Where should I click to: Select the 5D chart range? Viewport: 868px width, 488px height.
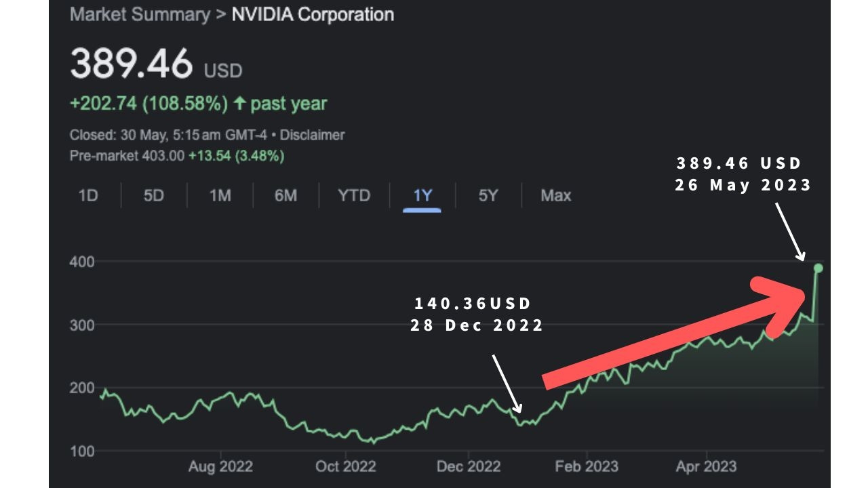(x=153, y=196)
